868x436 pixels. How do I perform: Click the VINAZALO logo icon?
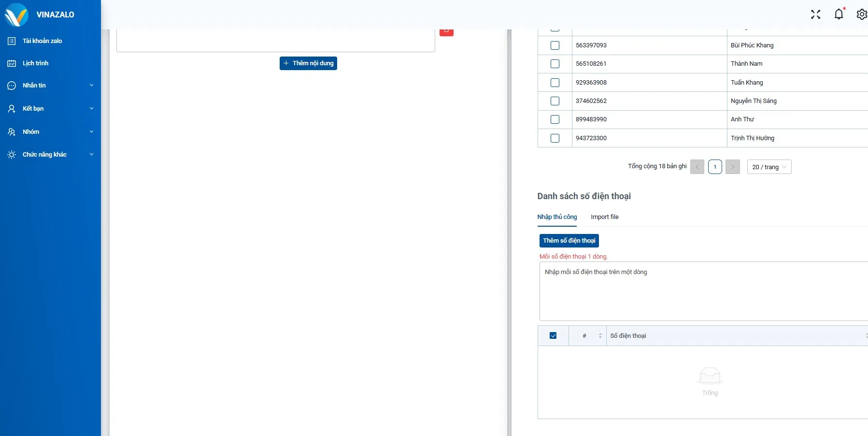tap(16, 15)
